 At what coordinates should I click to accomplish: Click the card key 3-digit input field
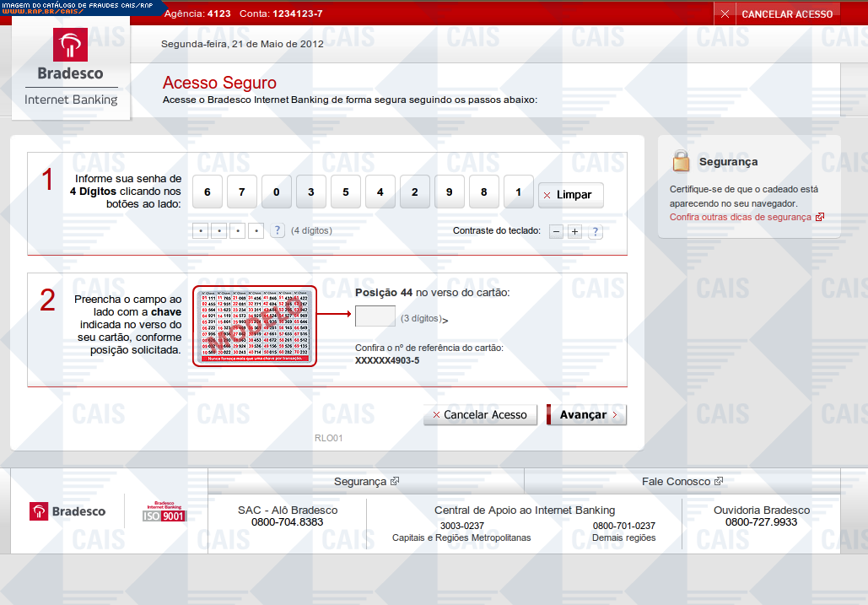pos(375,316)
